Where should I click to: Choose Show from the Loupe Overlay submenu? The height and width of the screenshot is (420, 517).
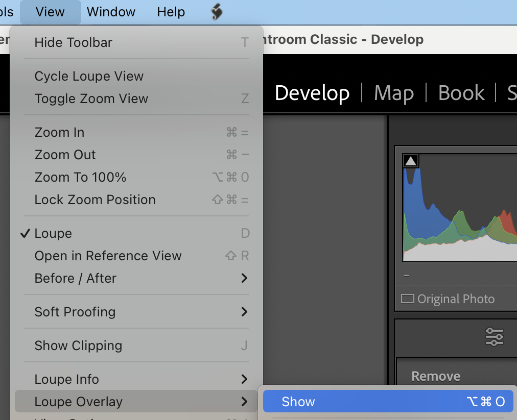point(298,402)
